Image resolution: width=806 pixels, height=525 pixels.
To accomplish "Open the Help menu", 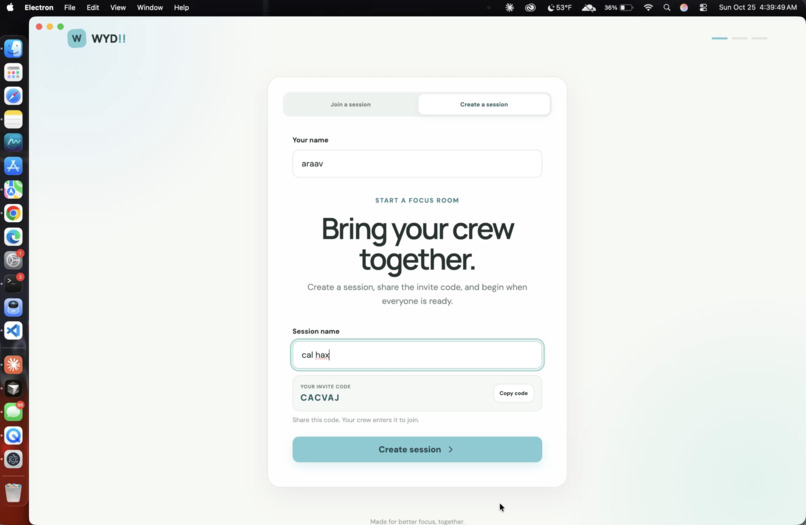I will coord(181,7).
